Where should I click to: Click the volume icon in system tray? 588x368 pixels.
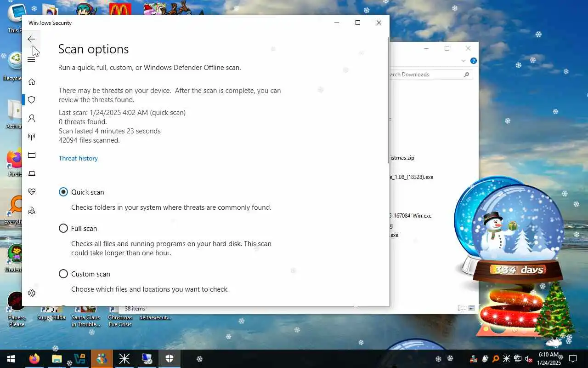[x=528, y=359]
